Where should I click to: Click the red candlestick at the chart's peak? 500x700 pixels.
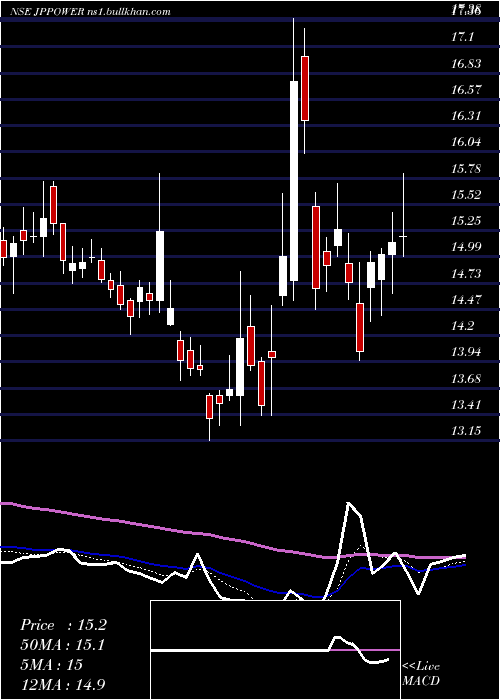coord(305,88)
